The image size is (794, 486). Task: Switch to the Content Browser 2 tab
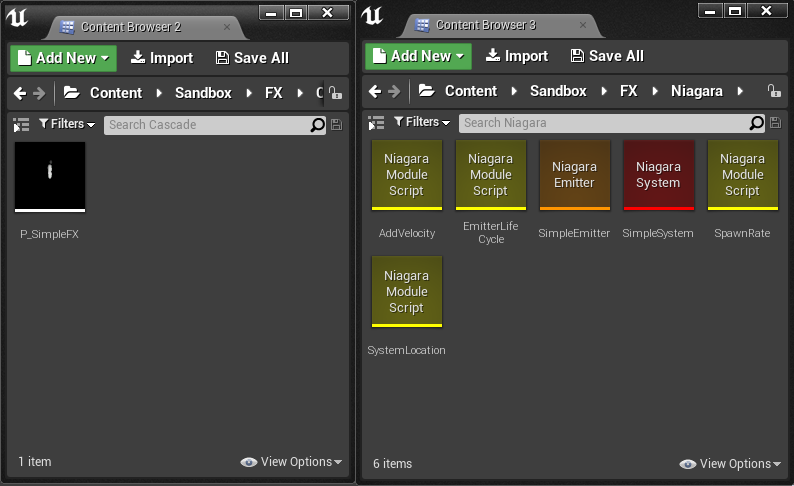click(129, 27)
